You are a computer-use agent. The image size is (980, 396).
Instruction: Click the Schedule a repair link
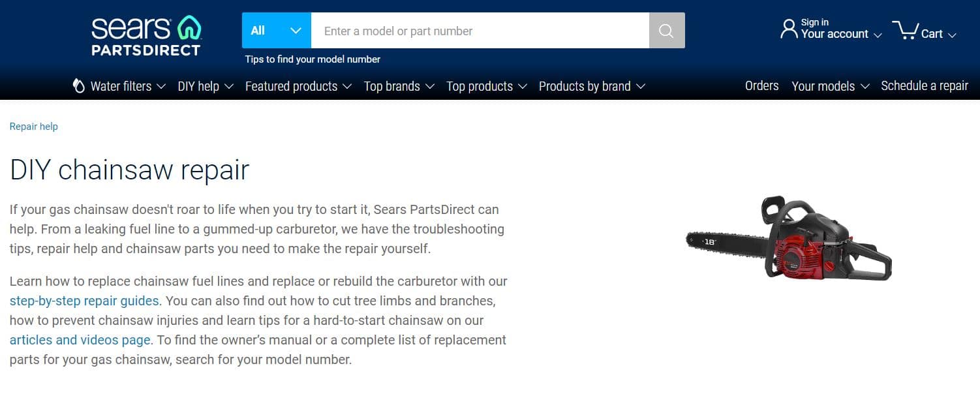click(x=925, y=85)
